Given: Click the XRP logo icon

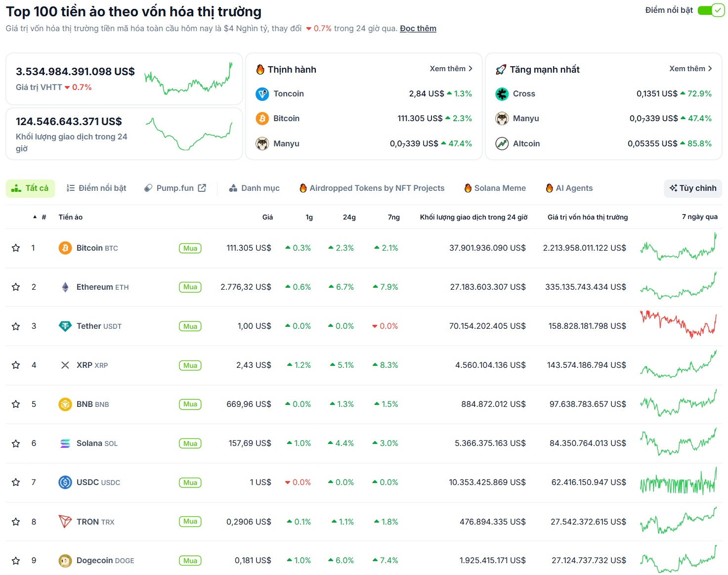Looking at the screenshot, I should click(65, 365).
